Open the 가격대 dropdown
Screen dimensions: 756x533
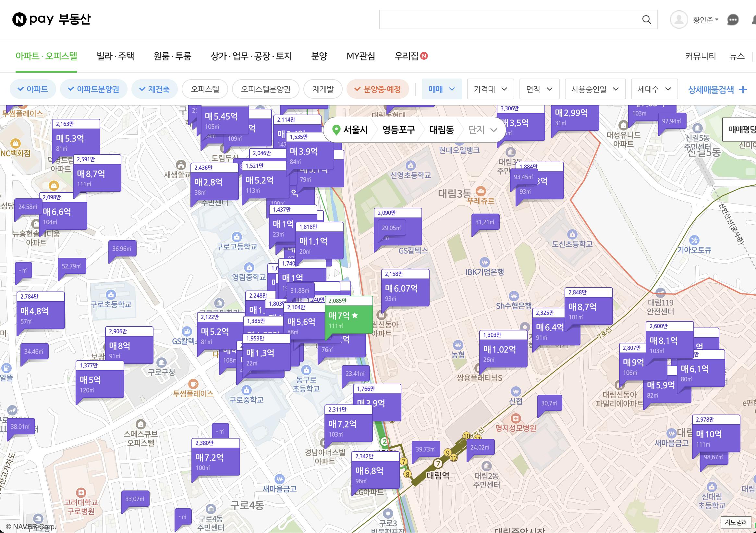click(490, 89)
